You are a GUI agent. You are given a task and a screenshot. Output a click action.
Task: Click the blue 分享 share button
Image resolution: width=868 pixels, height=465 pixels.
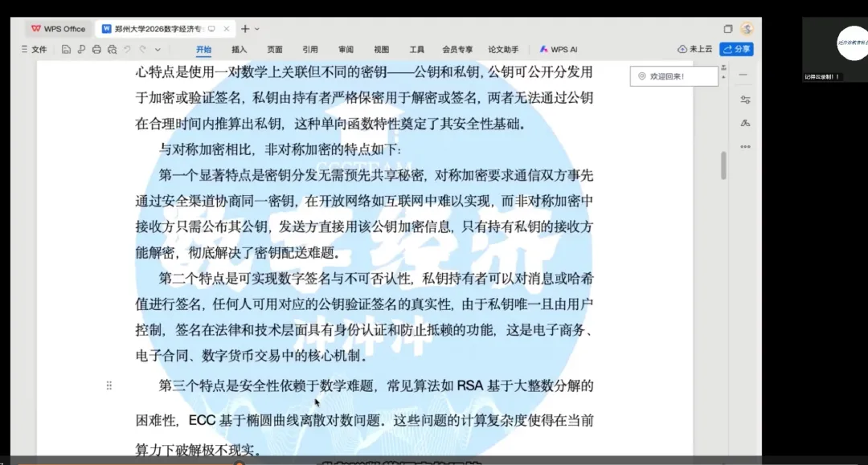737,49
